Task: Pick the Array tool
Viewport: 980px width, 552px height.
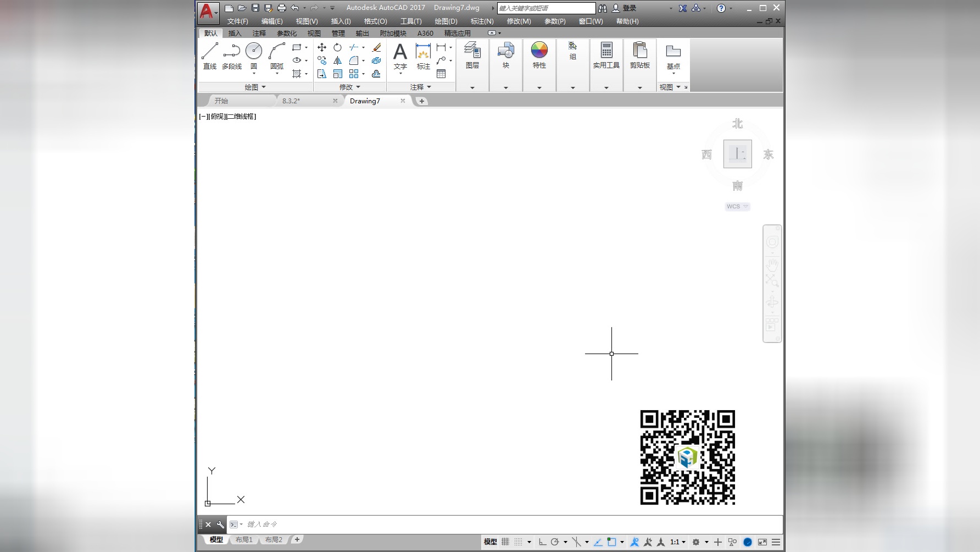Action: (x=354, y=74)
